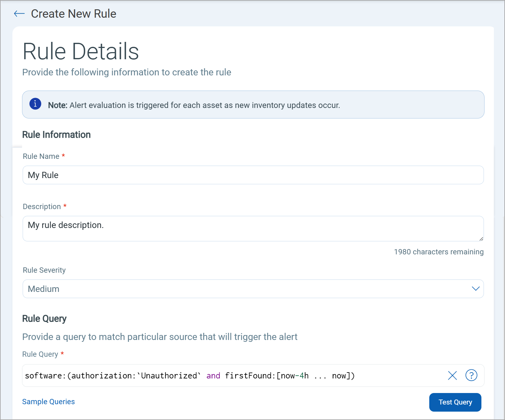The height and width of the screenshot is (420, 505).
Task: Expand the Rule Severity chevron
Action: pyautogui.click(x=476, y=289)
